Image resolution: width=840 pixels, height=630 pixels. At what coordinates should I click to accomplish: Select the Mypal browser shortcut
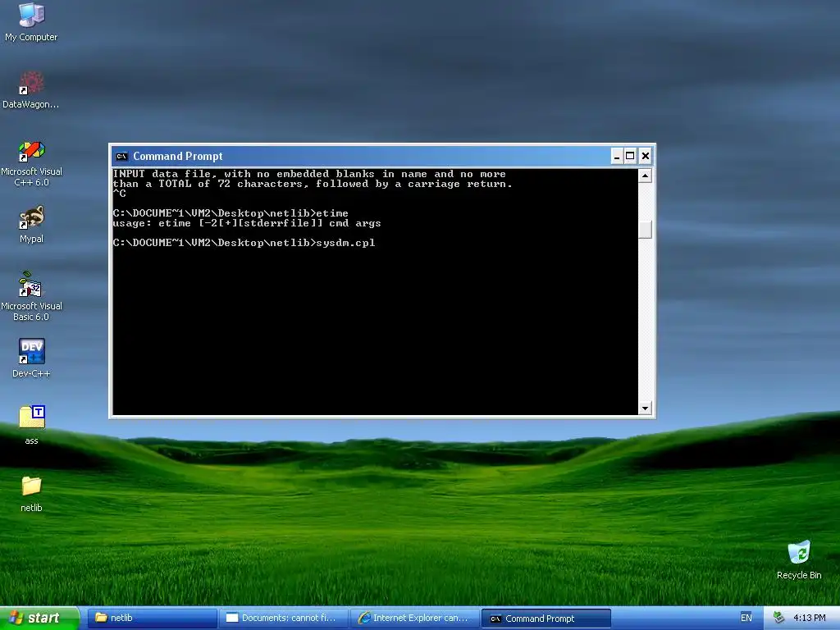pos(31,224)
